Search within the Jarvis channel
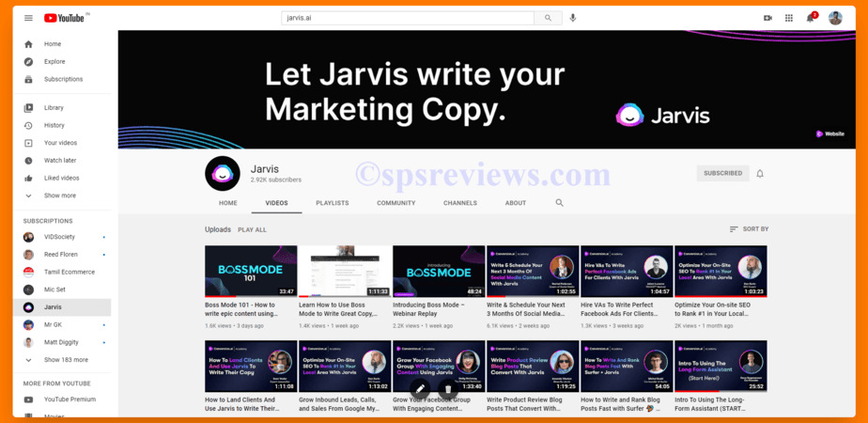Screen dimensions: 868x423 [560, 203]
